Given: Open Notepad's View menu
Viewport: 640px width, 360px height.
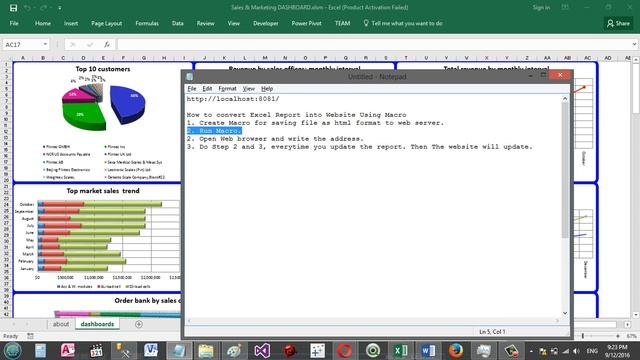Looking at the screenshot, I should tap(249, 89).
